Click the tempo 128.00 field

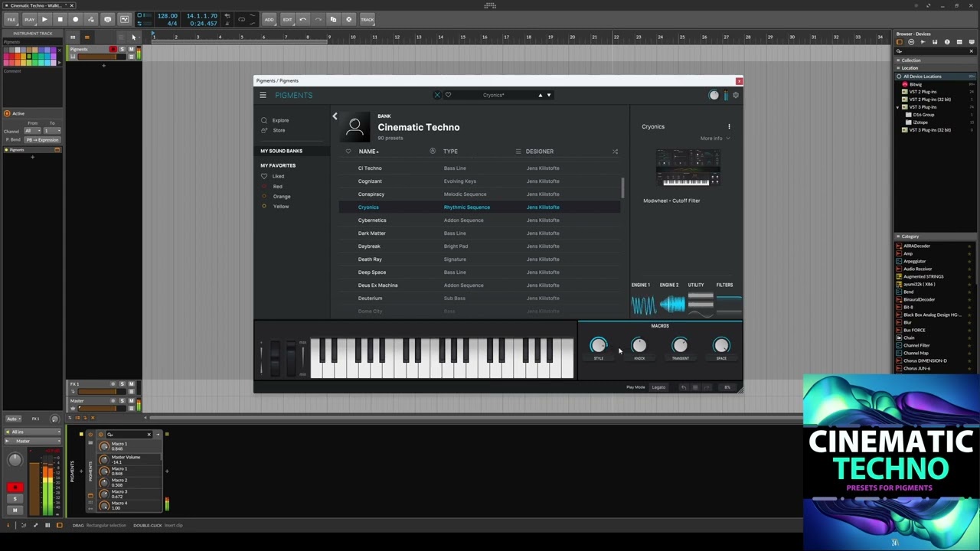click(x=168, y=16)
